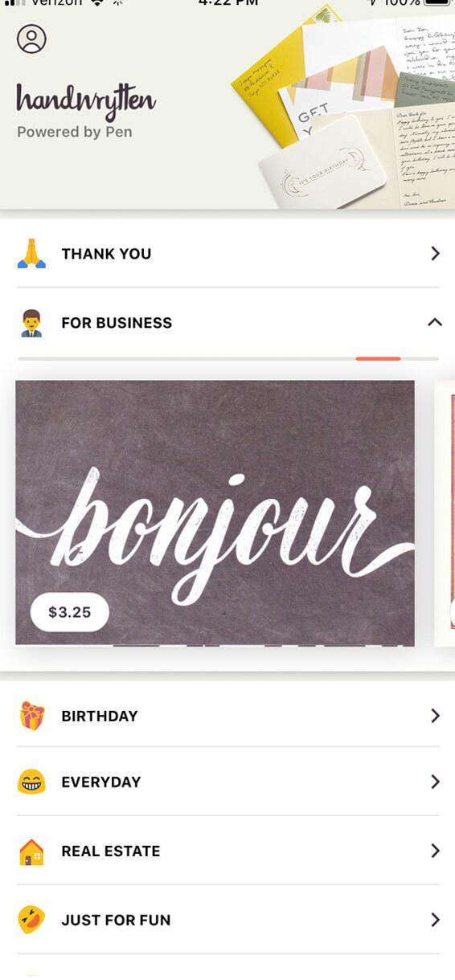This screenshot has height=980, width=455.
Task: Select the Real Estate category label
Action: (111, 851)
